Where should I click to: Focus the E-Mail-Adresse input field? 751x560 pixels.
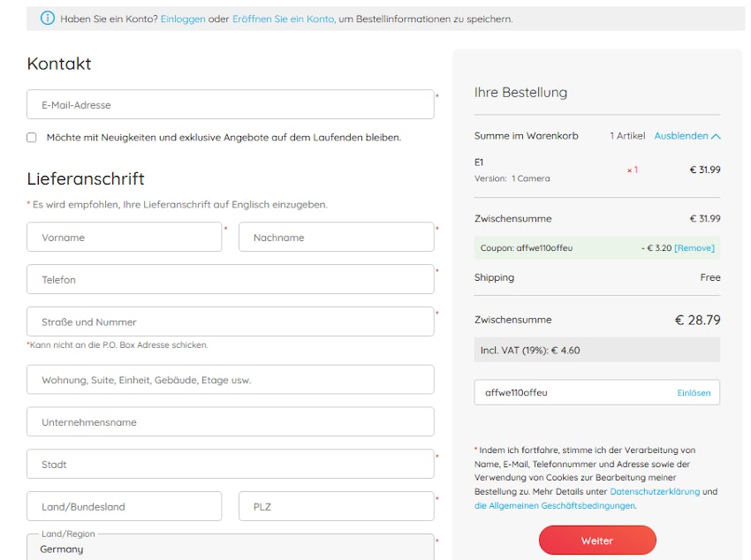tap(230, 105)
